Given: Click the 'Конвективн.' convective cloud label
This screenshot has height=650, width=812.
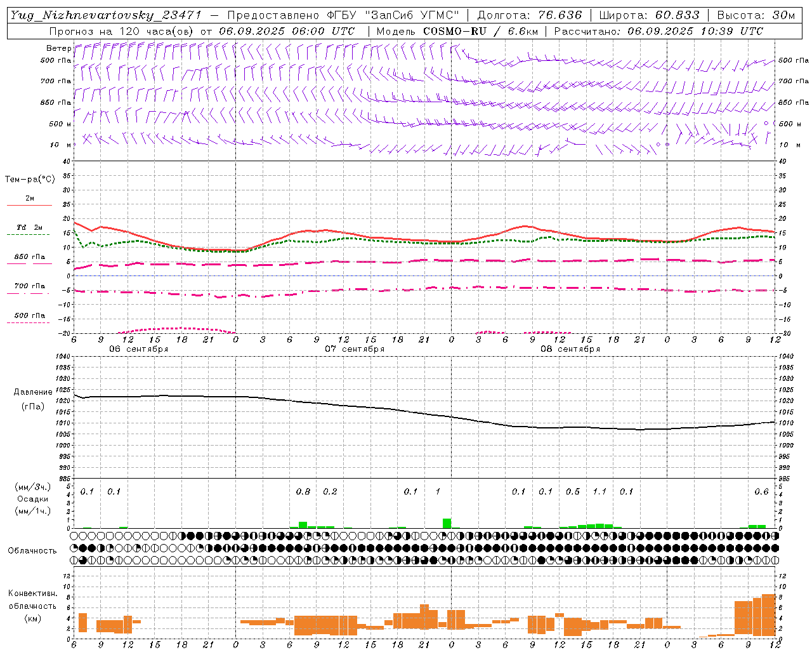Looking at the screenshot, I should pyautogui.click(x=33, y=594).
